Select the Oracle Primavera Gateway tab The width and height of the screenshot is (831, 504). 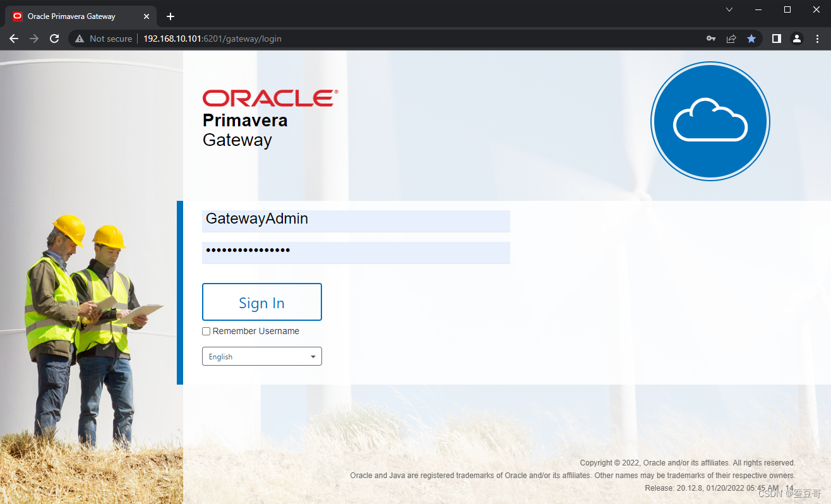[x=81, y=16]
